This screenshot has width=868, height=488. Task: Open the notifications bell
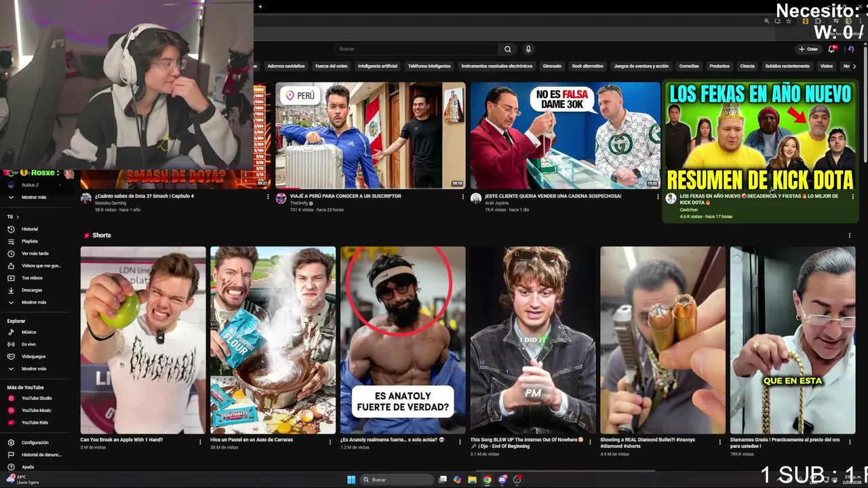coord(832,49)
